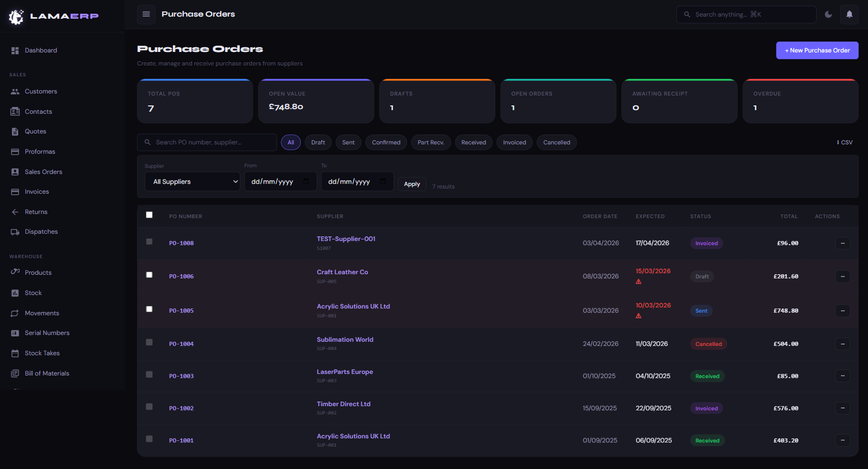Tick the select-all header checkbox
Image resolution: width=868 pixels, height=469 pixels.
point(150,215)
